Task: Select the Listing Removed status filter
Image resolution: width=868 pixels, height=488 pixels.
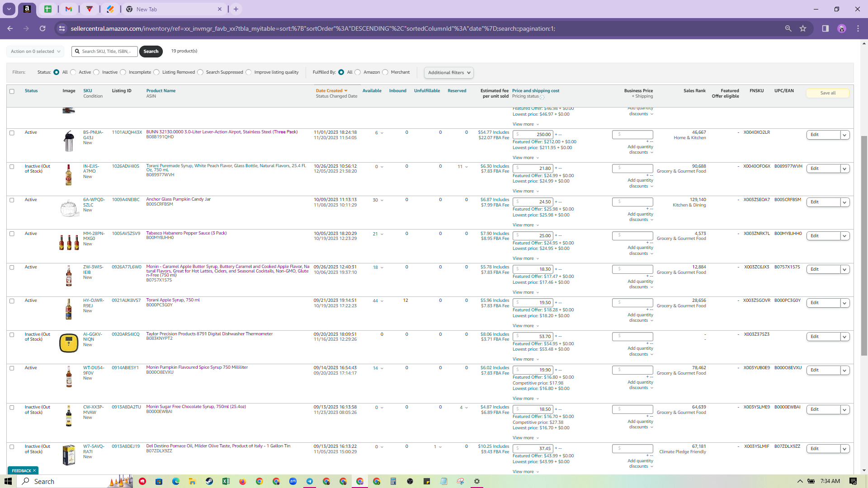Action: [x=156, y=72]
